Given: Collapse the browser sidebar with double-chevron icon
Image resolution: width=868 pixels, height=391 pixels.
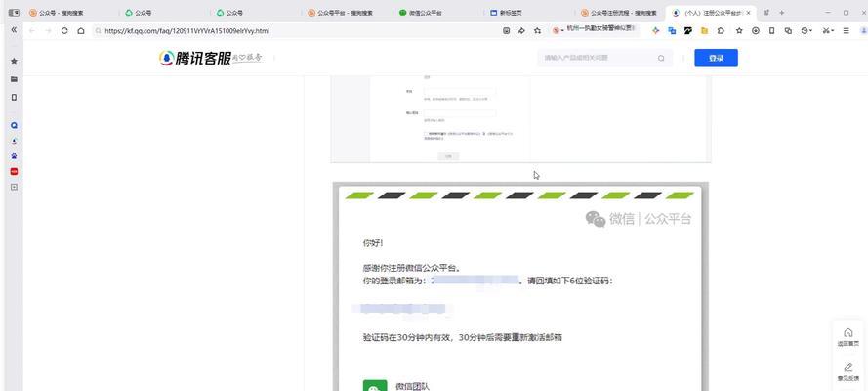Looking at the screenshot, I should tap(14, 30).
